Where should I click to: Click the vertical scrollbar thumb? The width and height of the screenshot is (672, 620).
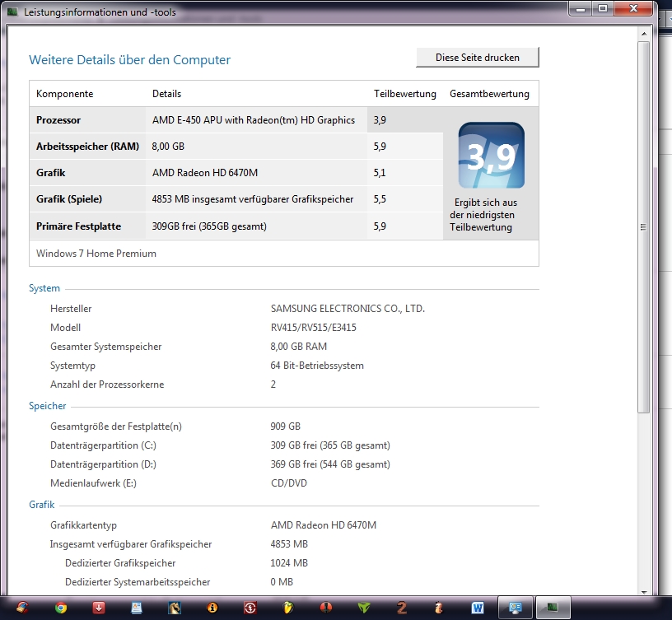(x=644, y=227)
